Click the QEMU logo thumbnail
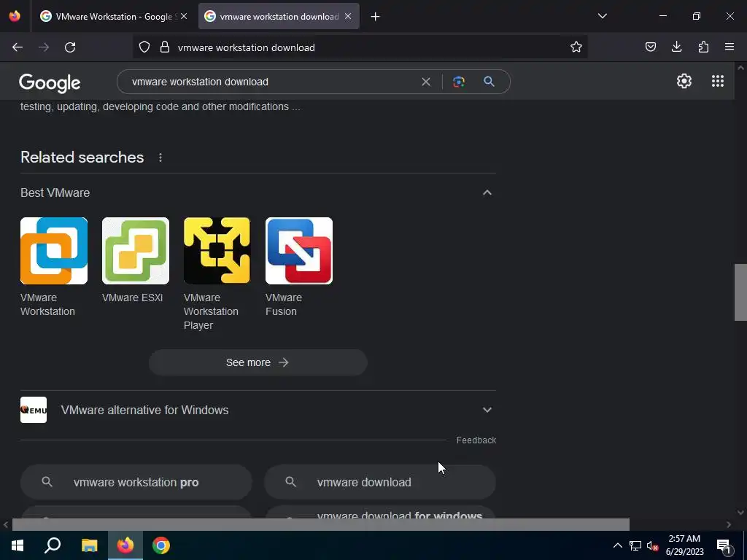The height and width of the screenshot is (560, 747). 34,410
